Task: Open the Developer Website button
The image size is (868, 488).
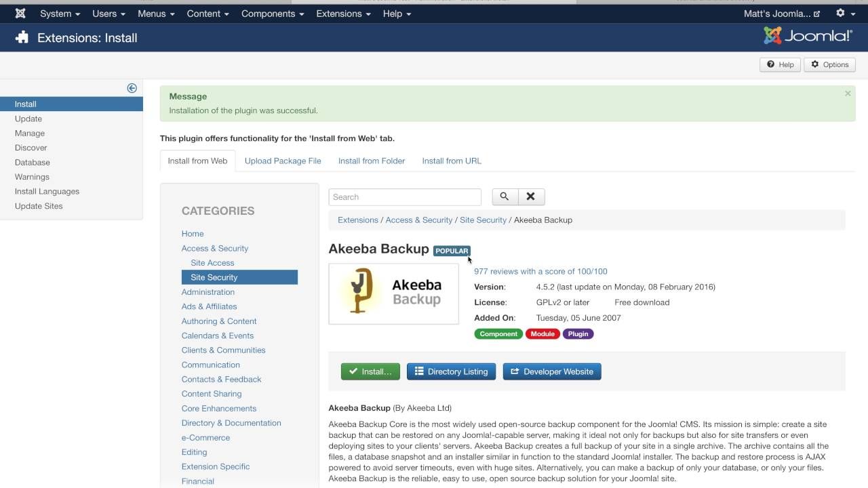Action: click(552, 371)
